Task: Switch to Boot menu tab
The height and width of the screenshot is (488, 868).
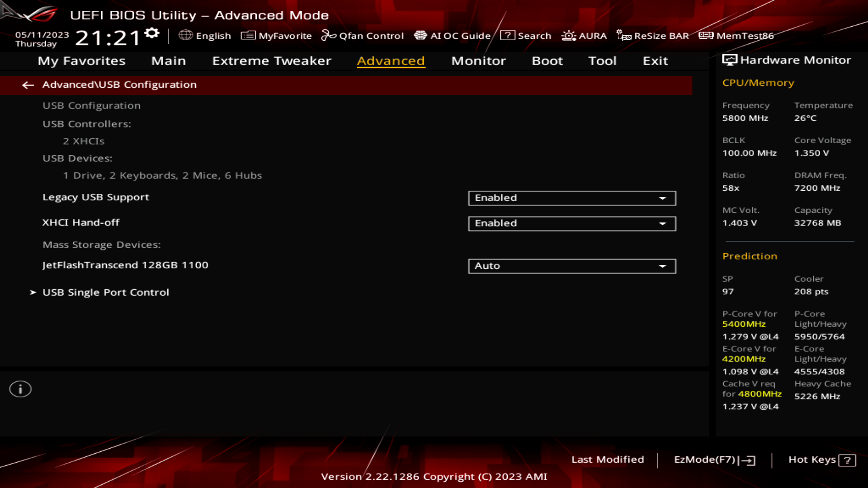Action: 547,60
